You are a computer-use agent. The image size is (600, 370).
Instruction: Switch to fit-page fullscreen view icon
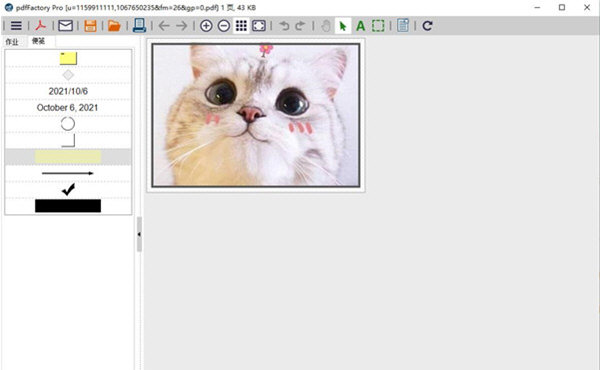pos(259,26)
